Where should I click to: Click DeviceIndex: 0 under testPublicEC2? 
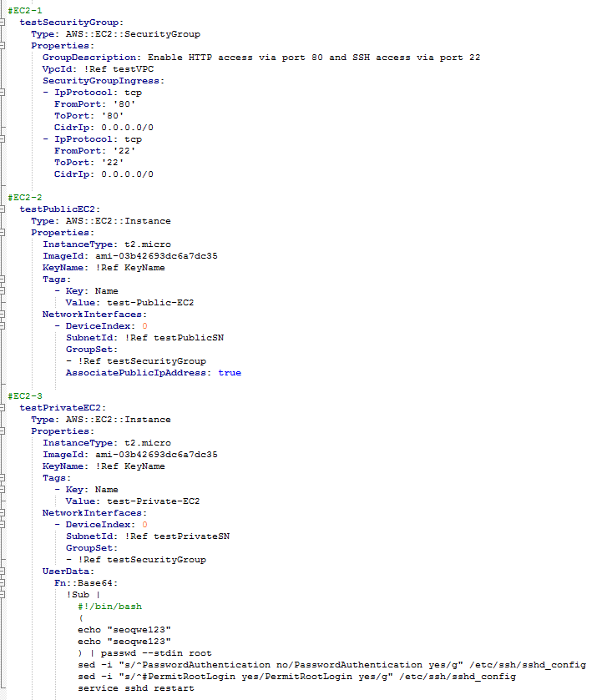(101, 326)
